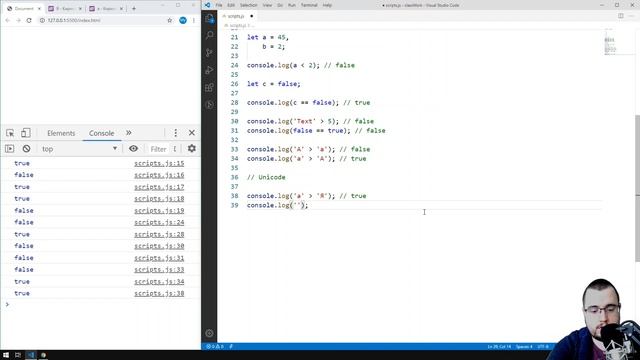The width and height of the screenshot is (640, 360).
Task: Open the Windows Start menu
Action: click(x=6, y=355)
